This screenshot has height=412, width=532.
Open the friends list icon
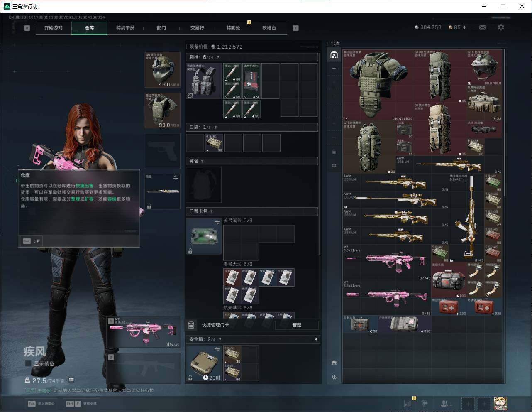click(x=446, y=403)
